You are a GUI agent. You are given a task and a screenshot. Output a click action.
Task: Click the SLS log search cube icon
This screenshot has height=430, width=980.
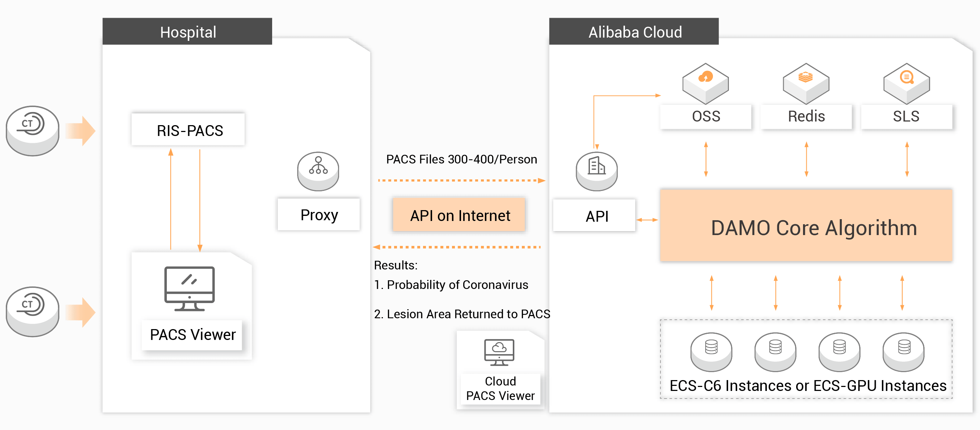pos(906,83)
